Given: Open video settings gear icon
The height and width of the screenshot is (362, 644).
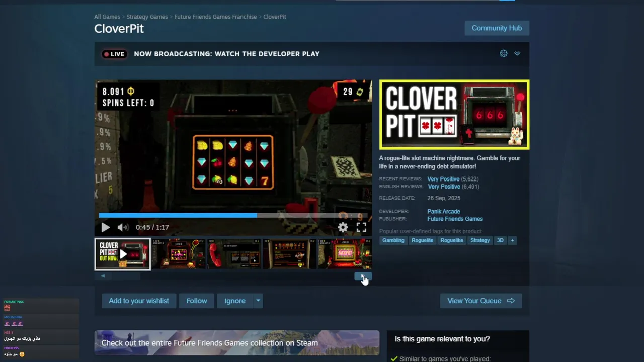Looking at the screenshot, I should click(343, 227).
